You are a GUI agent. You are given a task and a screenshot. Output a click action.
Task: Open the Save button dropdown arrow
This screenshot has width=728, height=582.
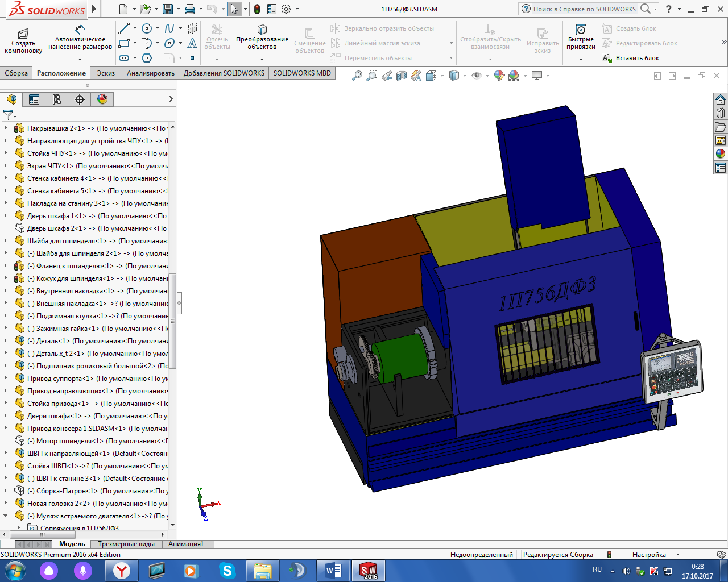pos(177,9)
